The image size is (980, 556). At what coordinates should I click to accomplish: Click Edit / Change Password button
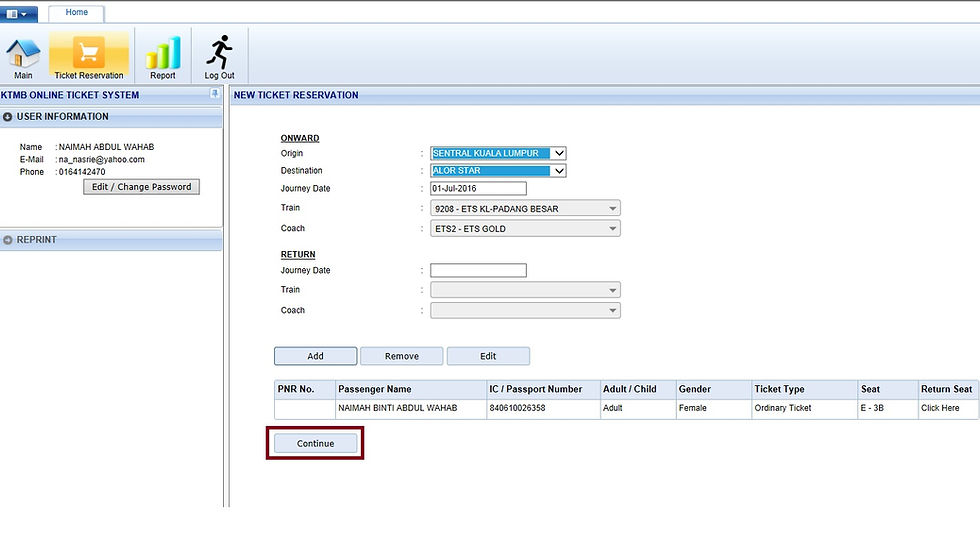[141, 187]
